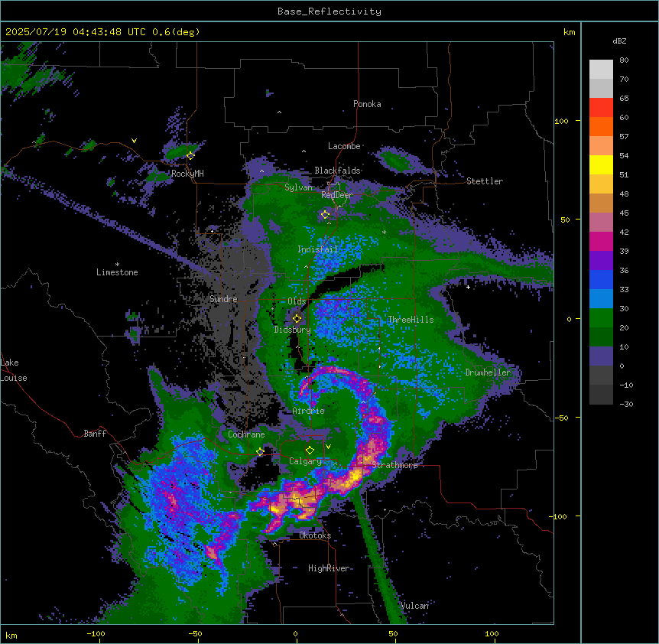Click the yellow V marker east of Calgary

pyautogui.click(x=328, y=447)
